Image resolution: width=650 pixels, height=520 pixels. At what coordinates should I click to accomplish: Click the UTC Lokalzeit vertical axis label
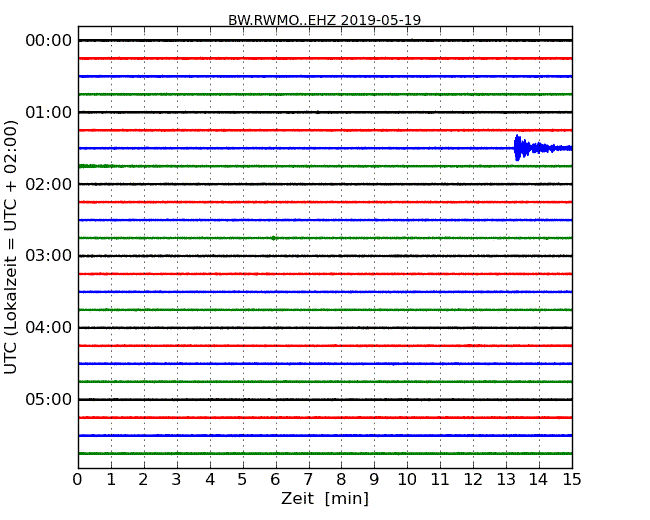tap(10, 248)
